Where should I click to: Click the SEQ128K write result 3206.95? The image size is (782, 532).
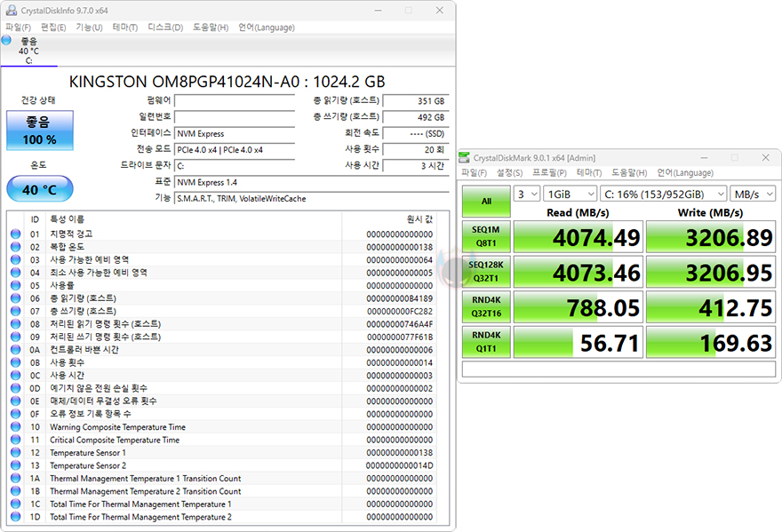(711, 273)
